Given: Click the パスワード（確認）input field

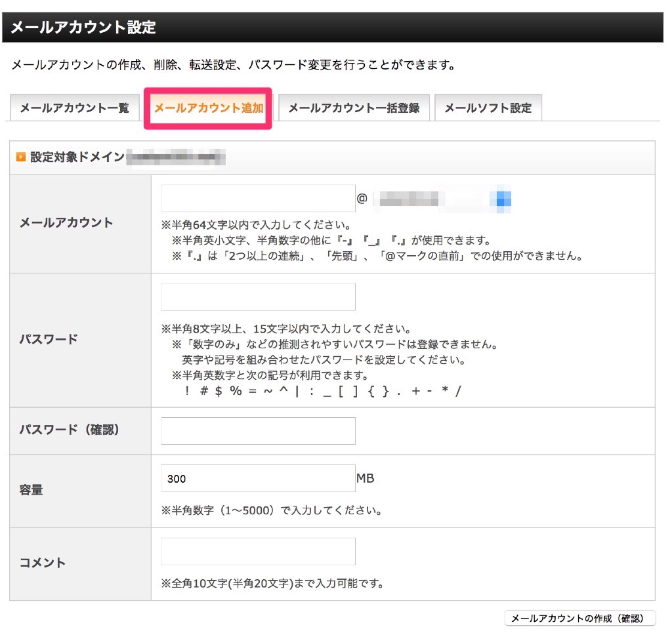Looking at the screenshot, I should [x=257, y=430].
